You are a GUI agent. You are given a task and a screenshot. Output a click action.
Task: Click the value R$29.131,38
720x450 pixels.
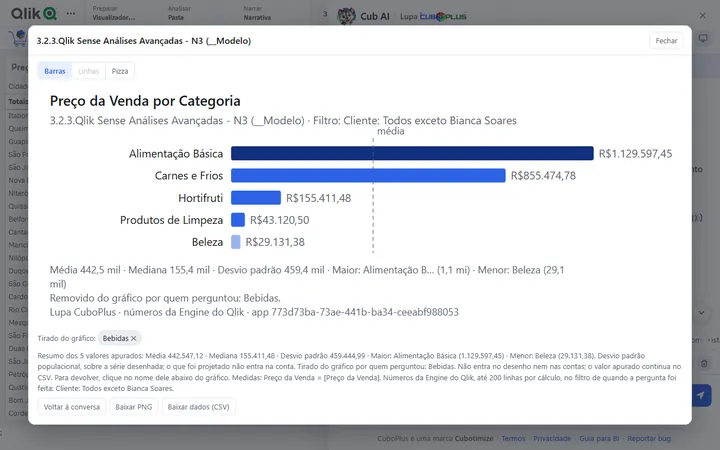pyautogui.click(x=275, y=242)
